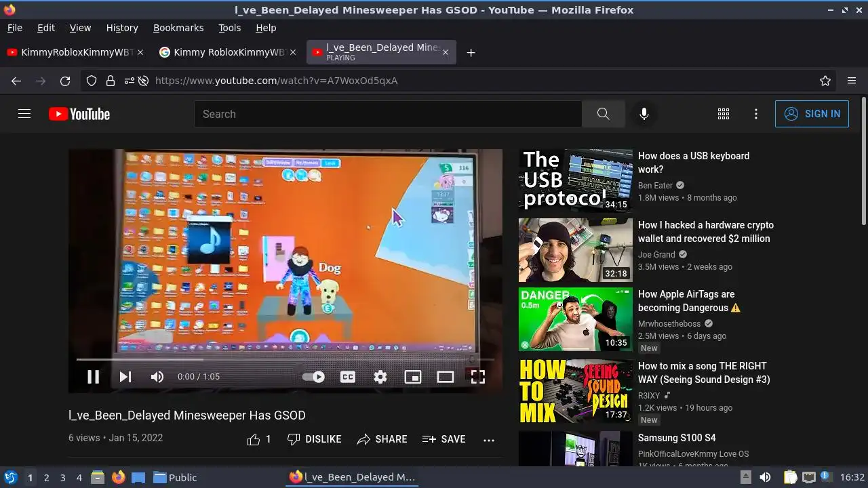Switch to theater mode
868x488 pixels.
446,377
